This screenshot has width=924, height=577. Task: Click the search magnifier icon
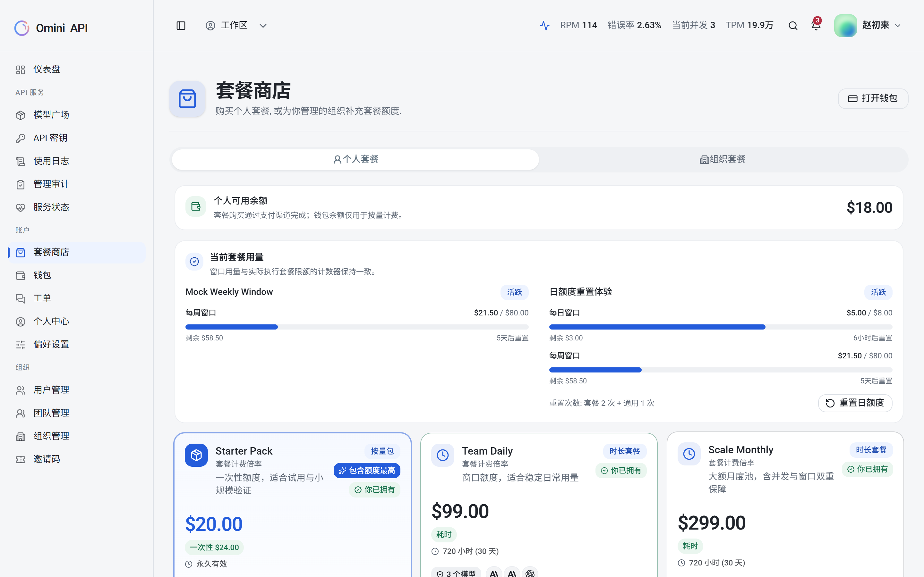click(793, 26)
